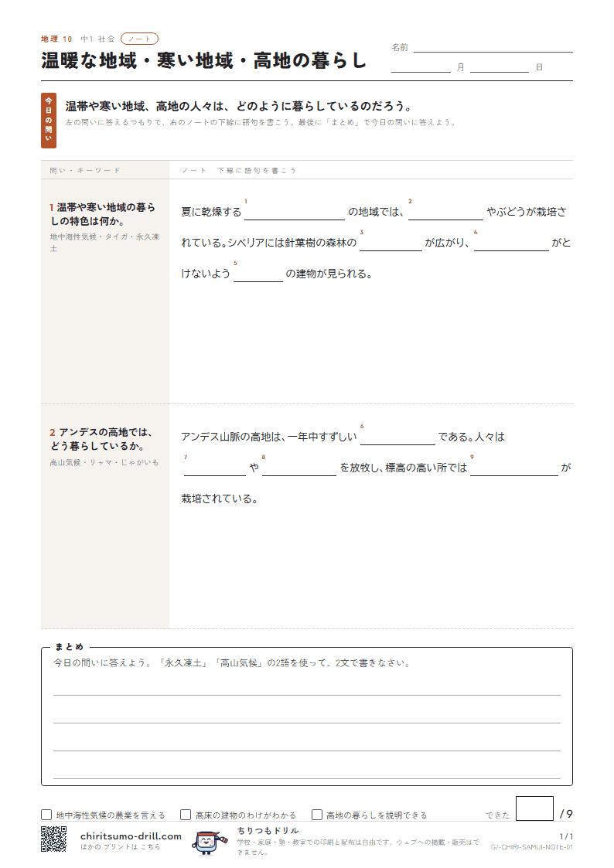614x868 pixels.
Task: Click blank 5 before の建物が見られる
Action: tap(258, 274)
